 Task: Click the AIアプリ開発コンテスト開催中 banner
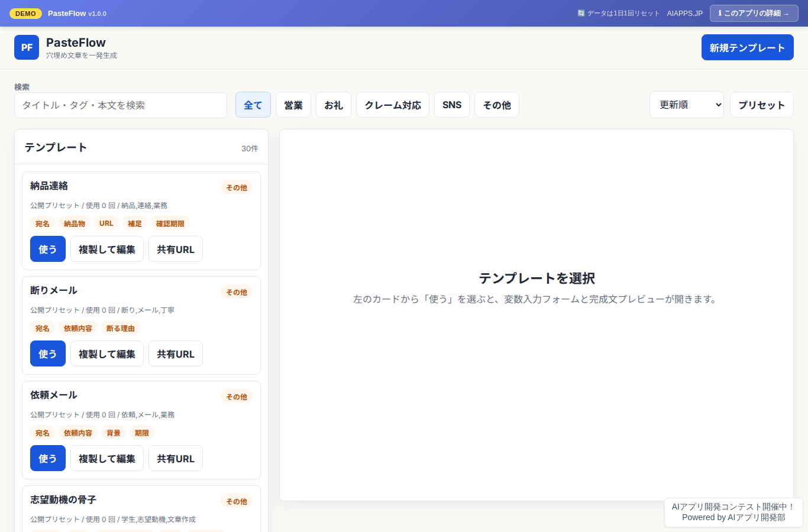tap(733, 512)
